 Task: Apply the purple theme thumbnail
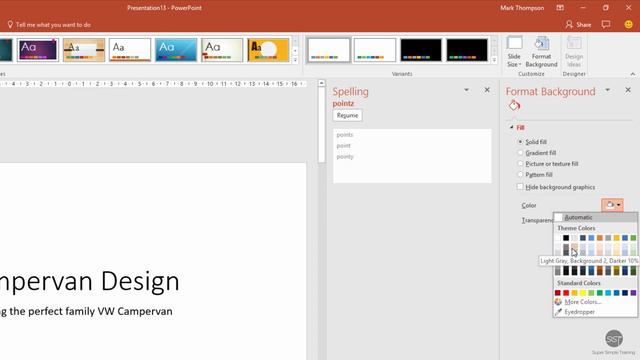[38, 50]
